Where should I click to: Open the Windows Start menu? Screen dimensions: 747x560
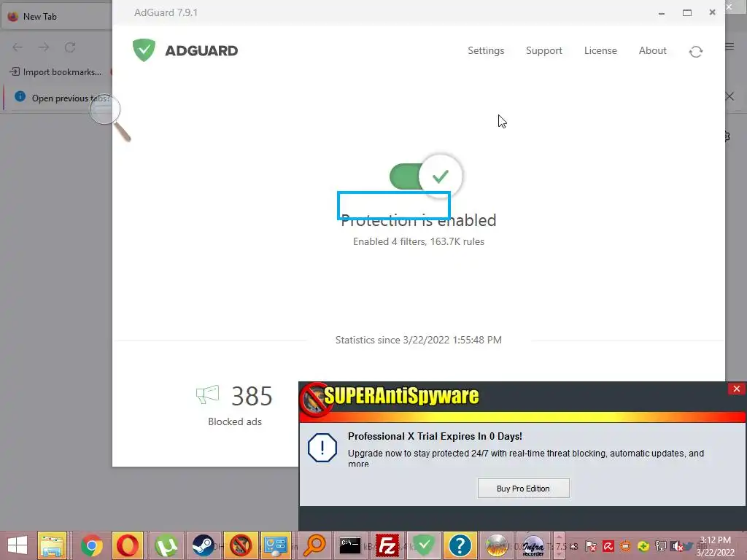(18, 545)
